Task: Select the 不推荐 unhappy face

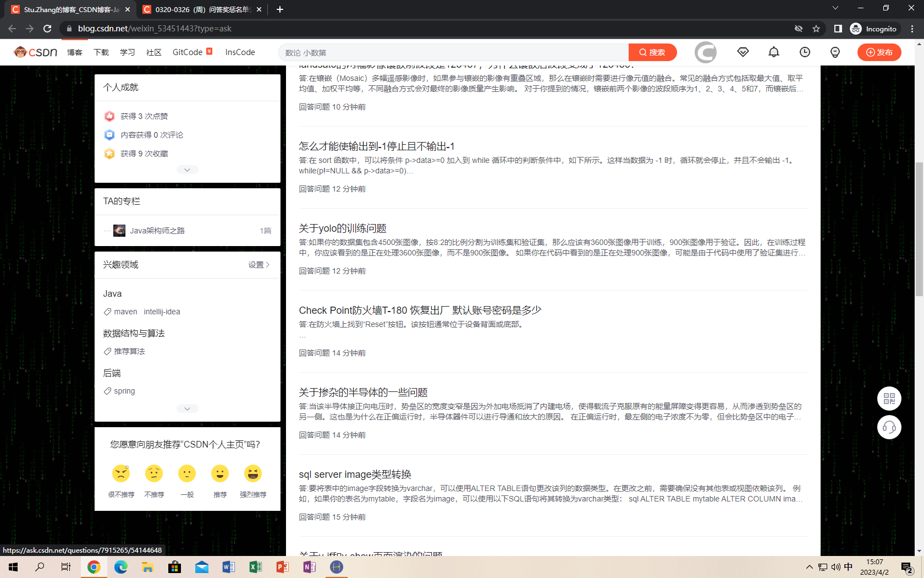Action: (154, 473)
